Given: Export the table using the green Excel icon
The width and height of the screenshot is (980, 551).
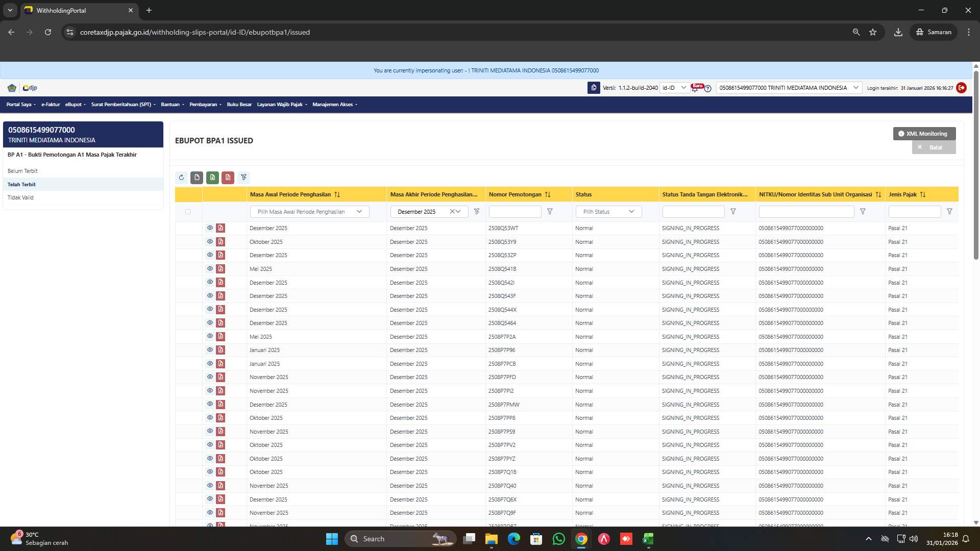Looking at the screenshot, I should tap(212, 178).
